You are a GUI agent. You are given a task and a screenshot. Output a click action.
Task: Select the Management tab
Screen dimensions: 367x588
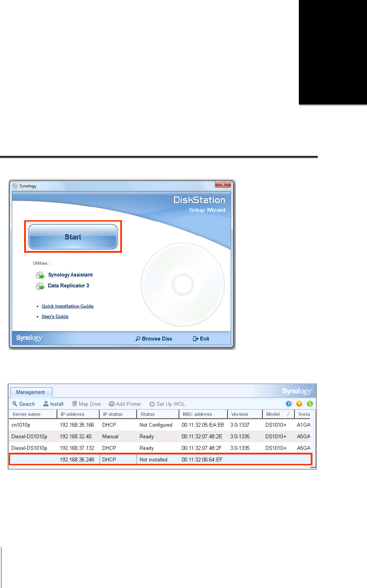[x=31, y=392]
